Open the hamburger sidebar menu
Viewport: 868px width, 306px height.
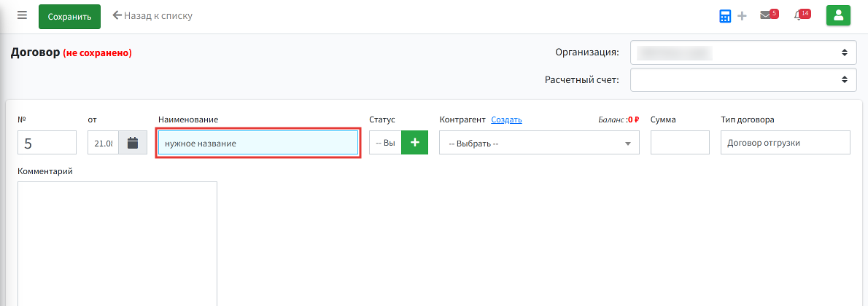coord(22,15)
